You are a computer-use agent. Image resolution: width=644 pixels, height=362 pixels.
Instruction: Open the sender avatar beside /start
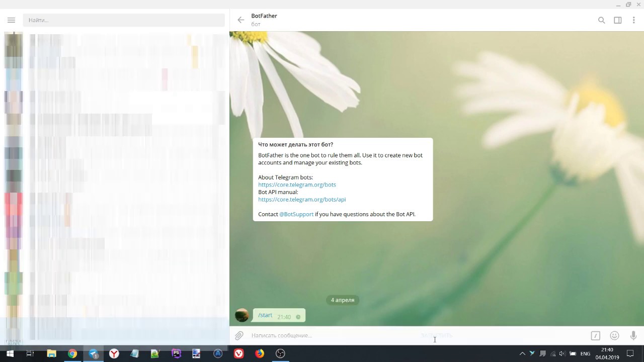(242, 315)
